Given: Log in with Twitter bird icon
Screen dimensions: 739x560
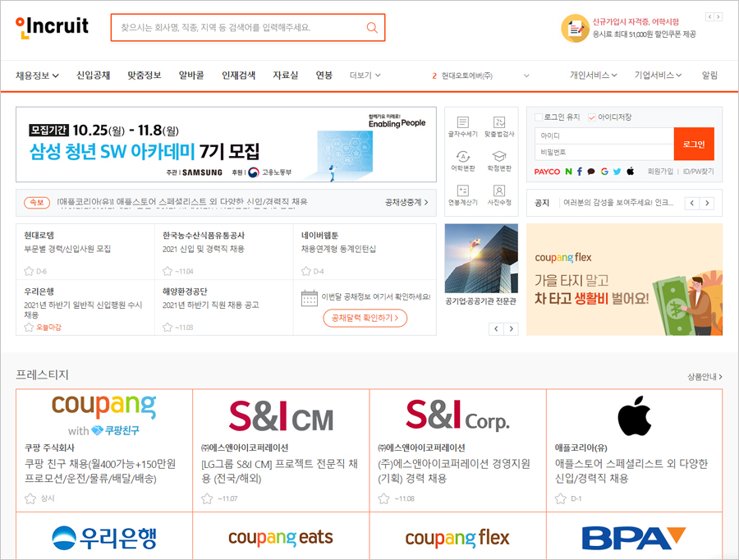Looking at the screenshot, I should click(x=617, y=172).
